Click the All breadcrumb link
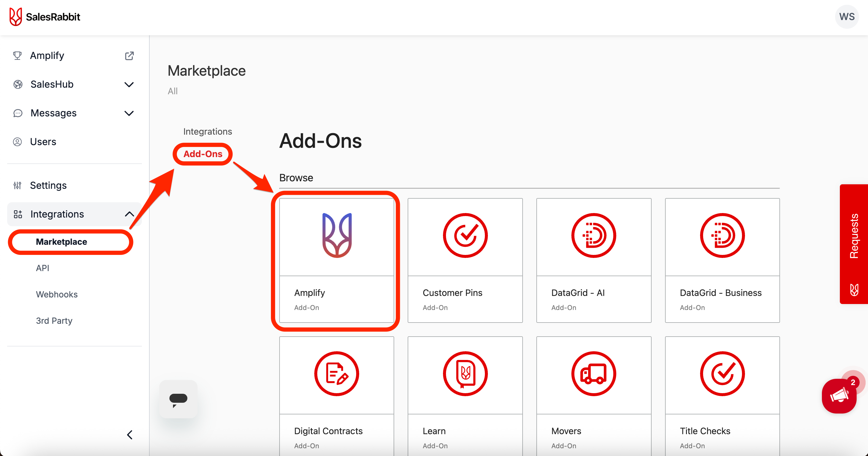 (172, 91)
